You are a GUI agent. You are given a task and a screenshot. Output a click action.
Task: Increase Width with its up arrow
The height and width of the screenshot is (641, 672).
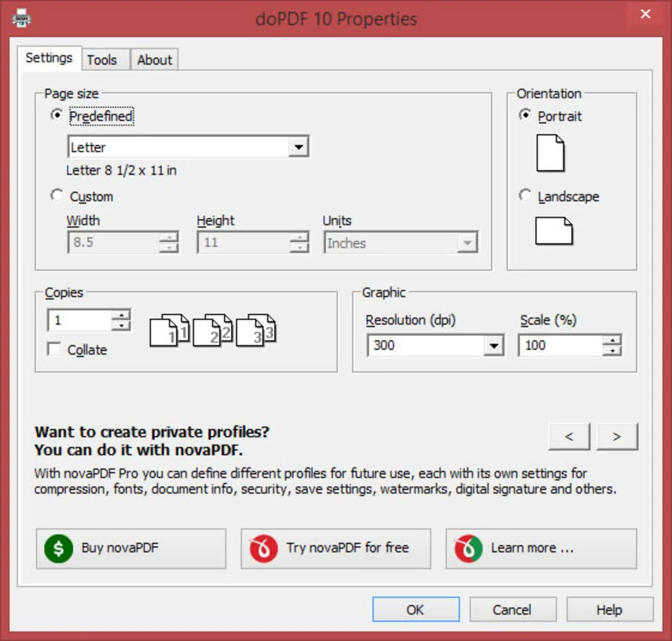[x=169, y=237]
